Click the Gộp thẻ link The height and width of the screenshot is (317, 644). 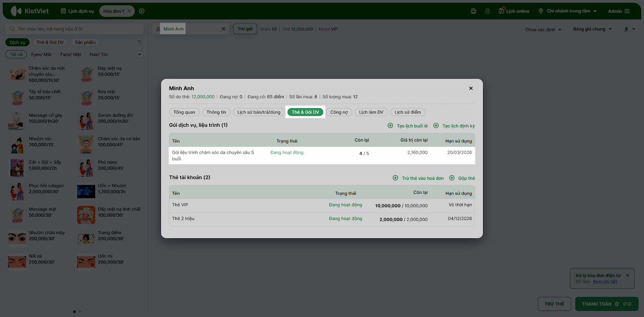click(466, 178)
